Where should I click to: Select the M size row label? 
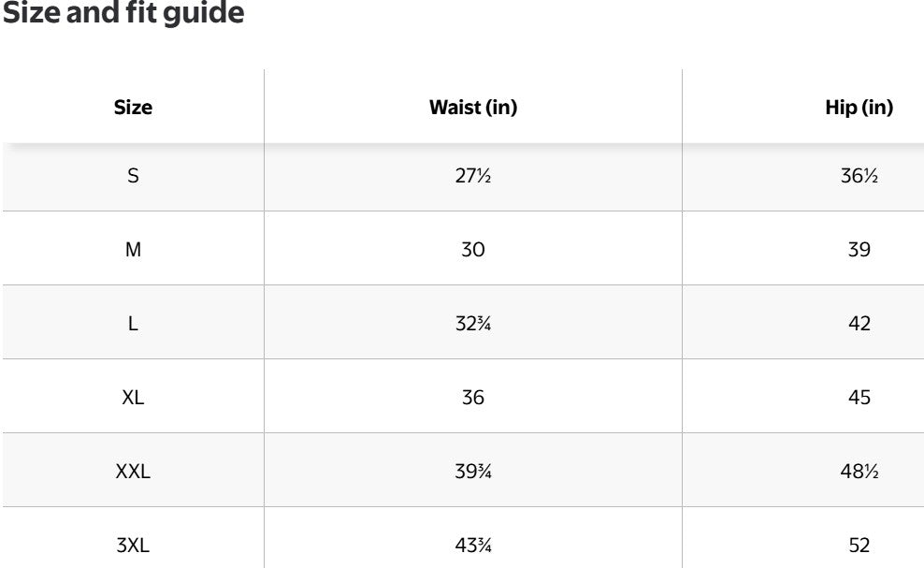[133, 249]
